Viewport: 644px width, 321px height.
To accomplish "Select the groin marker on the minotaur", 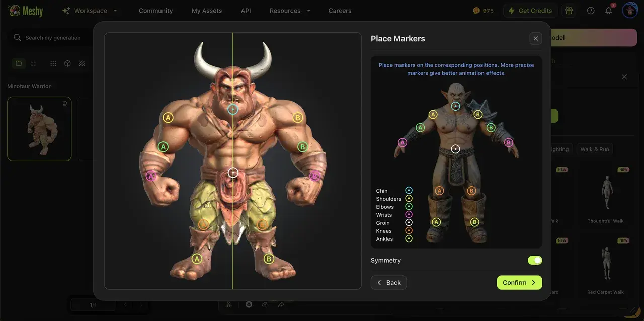I will click(233, 173).
